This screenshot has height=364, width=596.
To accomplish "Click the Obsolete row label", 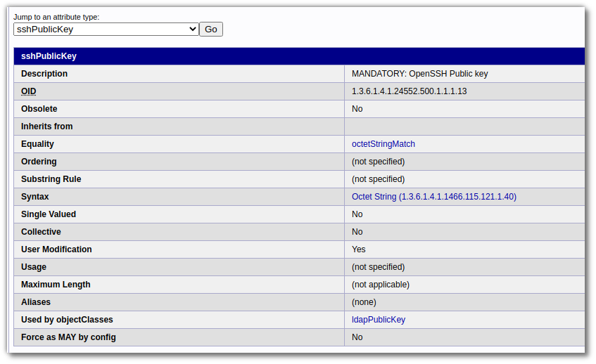I will (39, 108).
